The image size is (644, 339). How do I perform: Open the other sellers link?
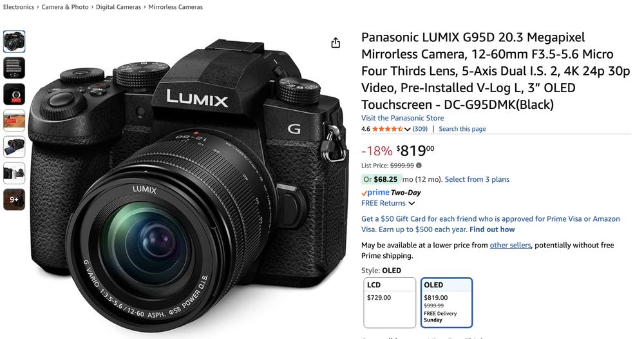pos(510,246)
